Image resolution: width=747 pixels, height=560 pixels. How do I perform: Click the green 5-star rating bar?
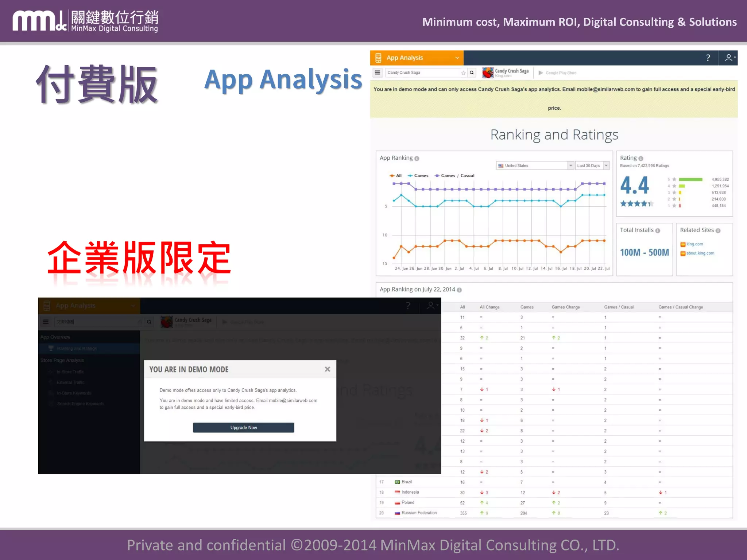tap(690, 179)
